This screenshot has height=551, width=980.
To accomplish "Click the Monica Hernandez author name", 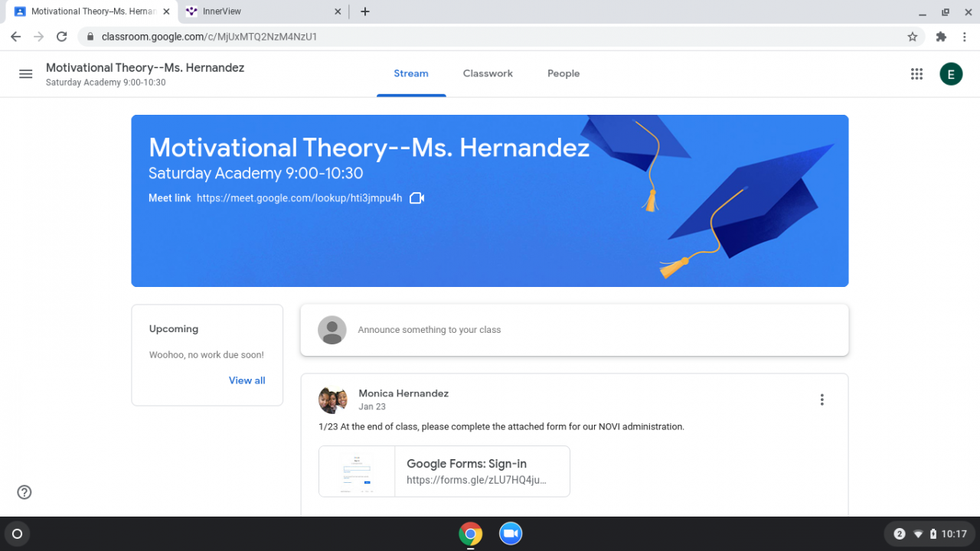I will coord(403,393).
